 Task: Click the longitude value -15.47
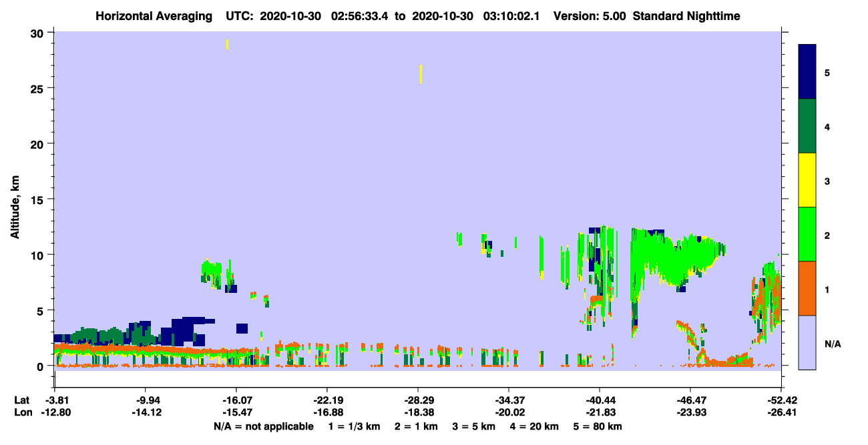coord(236,412)
